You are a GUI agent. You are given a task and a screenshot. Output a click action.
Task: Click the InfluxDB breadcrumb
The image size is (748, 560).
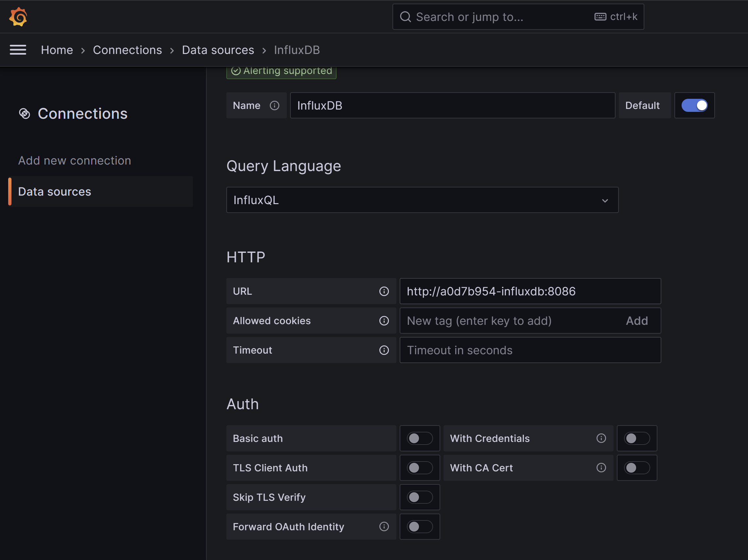(x=297, y=50)
